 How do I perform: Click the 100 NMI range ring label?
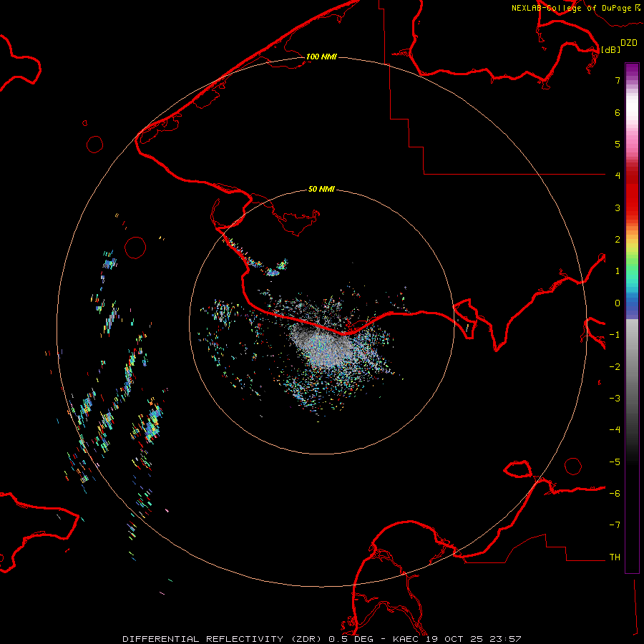[321, 57]
